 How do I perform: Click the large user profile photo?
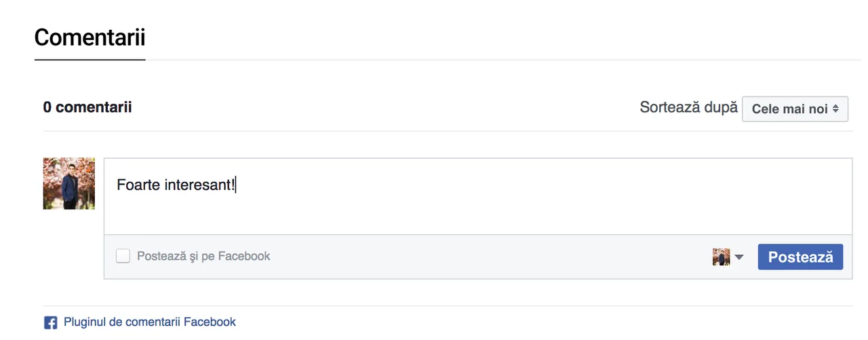(x=69, y=184)
